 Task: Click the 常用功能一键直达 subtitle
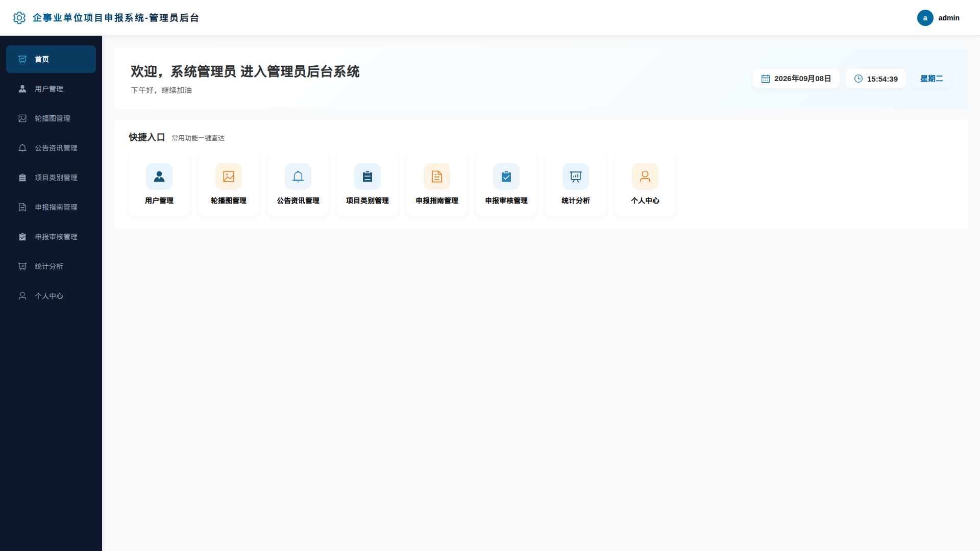tap(198, 138)
